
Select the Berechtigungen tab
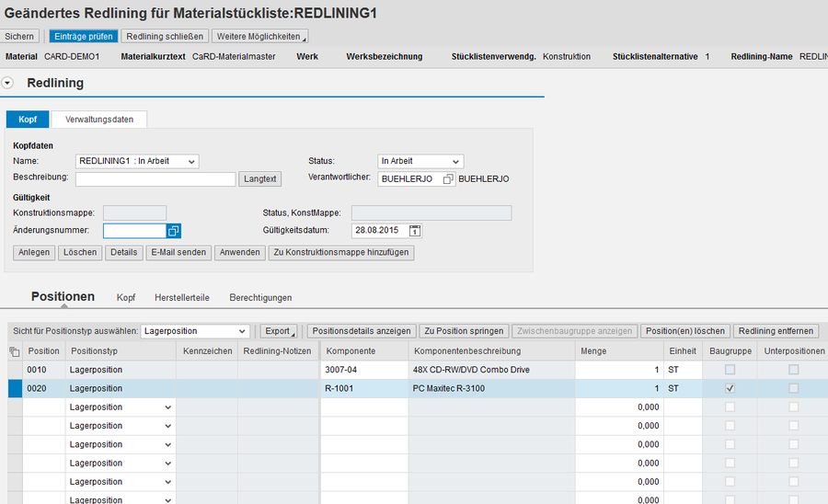click(260, 298)
